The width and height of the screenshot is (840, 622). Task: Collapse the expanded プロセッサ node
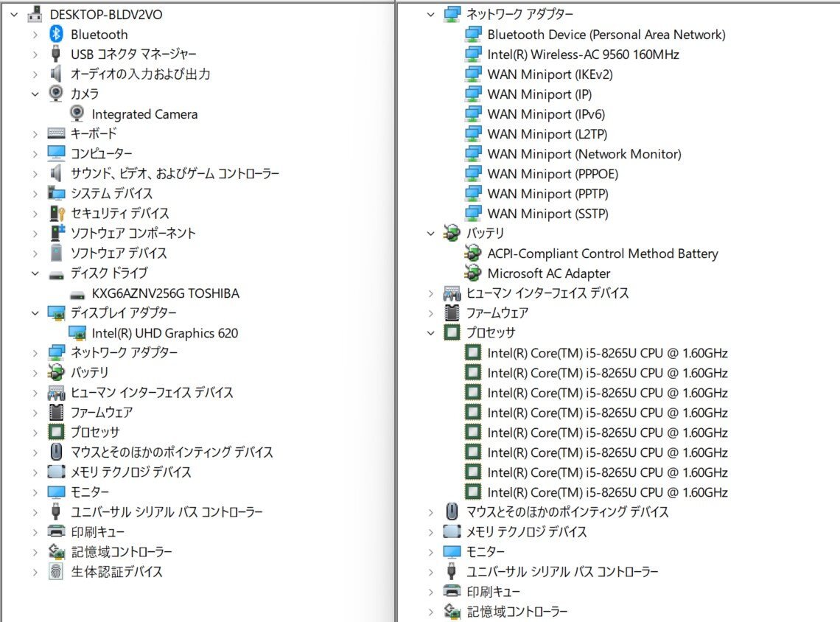431,333
